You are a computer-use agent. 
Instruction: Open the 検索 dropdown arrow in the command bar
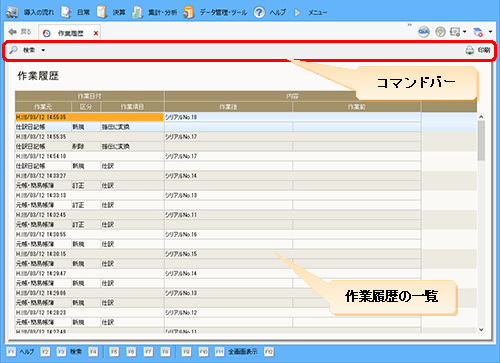[43, 50]
